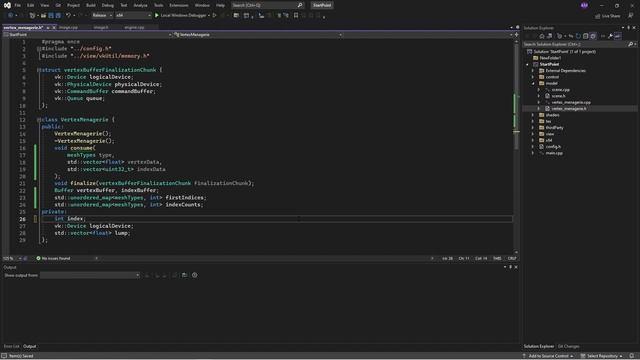
Task: Click the editor zoom level dropdown
Action: (11, 258)
